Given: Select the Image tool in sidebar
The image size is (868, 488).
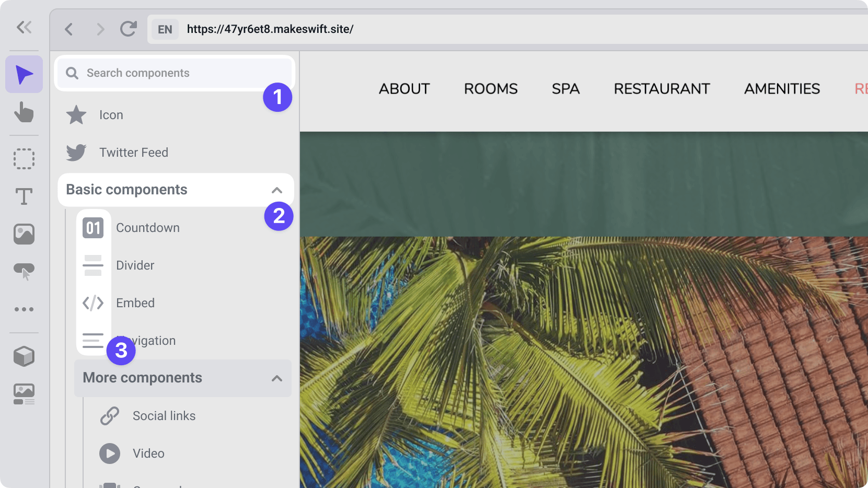Looking at the screenshot, I should (x=24, y=234).
